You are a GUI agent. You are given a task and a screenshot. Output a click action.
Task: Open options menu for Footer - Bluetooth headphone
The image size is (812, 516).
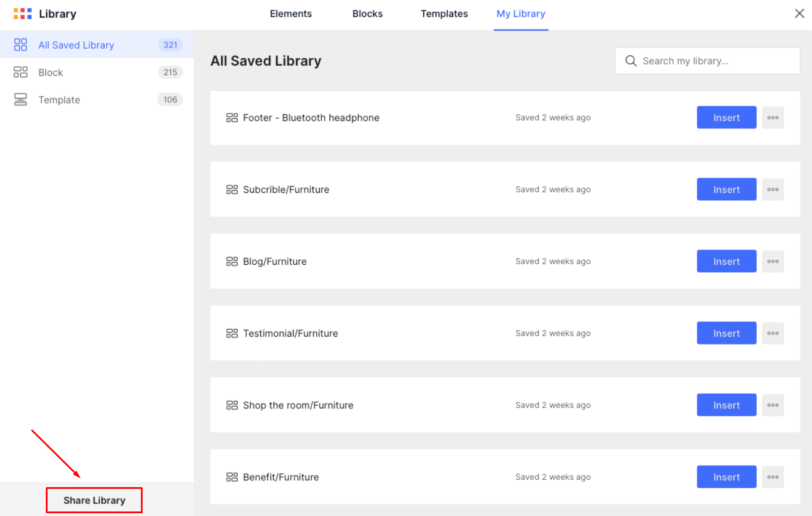click(x=772, y=117)
